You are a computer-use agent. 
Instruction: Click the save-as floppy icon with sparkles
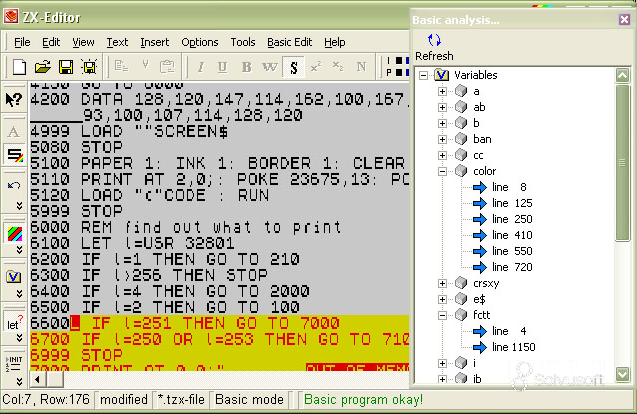tap(89, 67)
